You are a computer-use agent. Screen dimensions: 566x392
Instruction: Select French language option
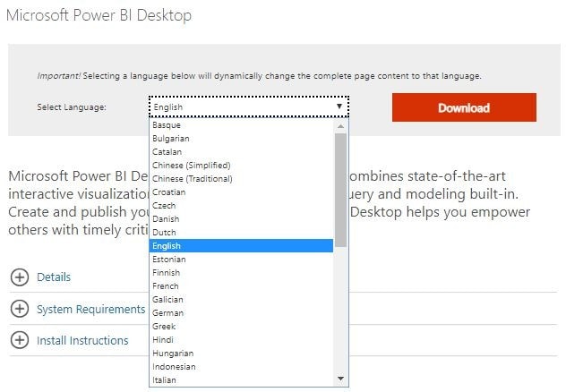point(241,286)
